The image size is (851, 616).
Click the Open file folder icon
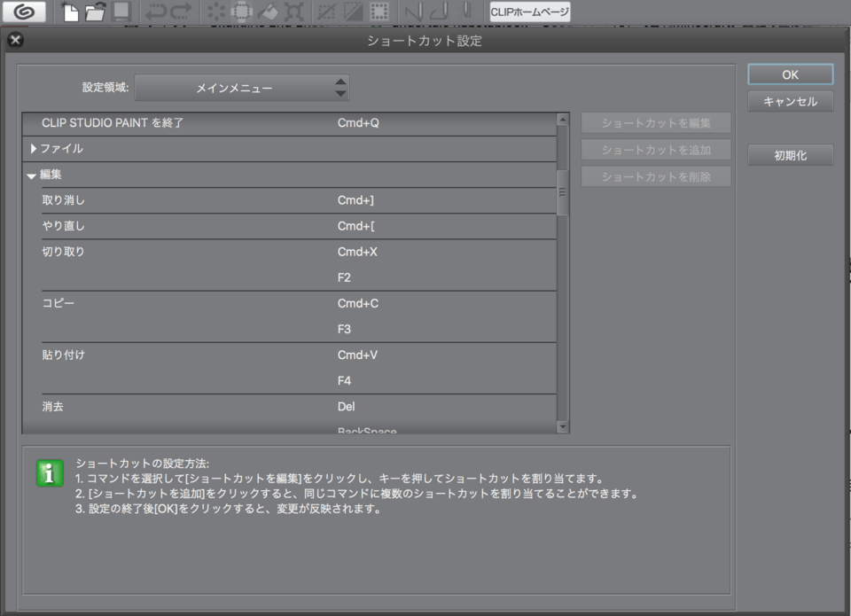95,12
